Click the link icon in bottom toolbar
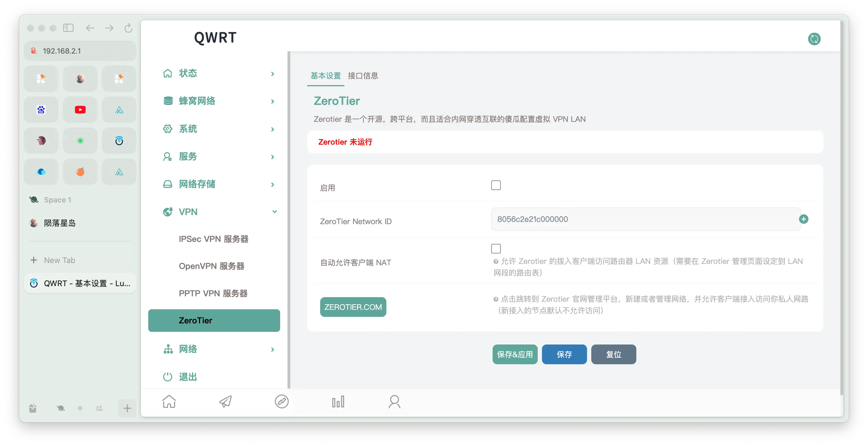868x446 pixels. tap(282, 401)
